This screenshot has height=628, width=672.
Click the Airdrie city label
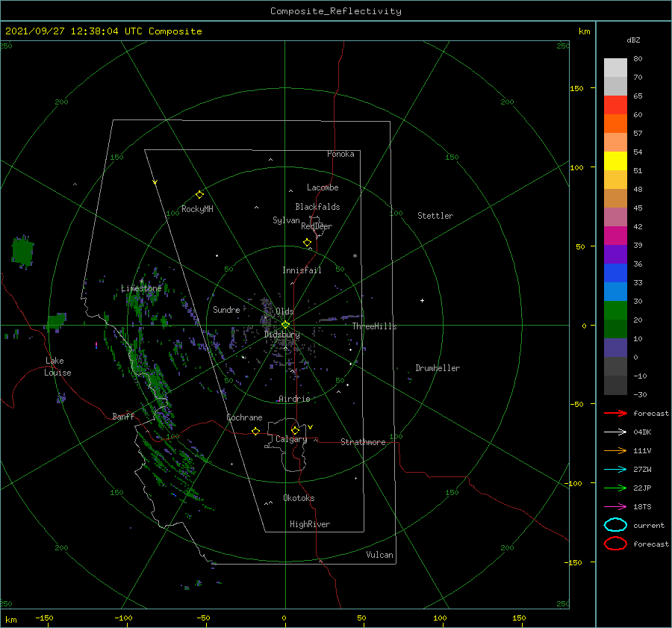(294, 399)
